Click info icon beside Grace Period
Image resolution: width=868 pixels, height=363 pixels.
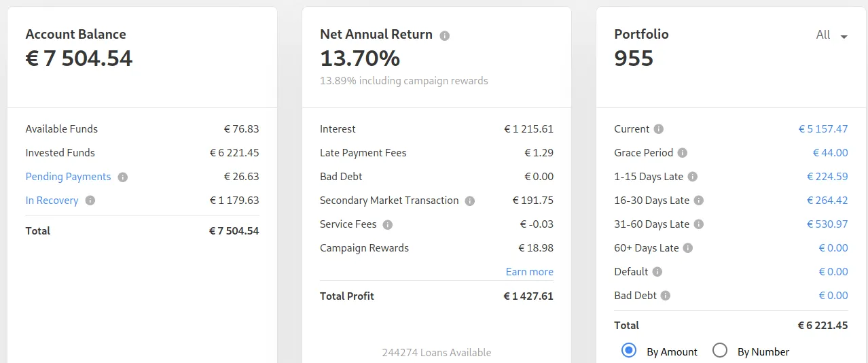[683, 153]
